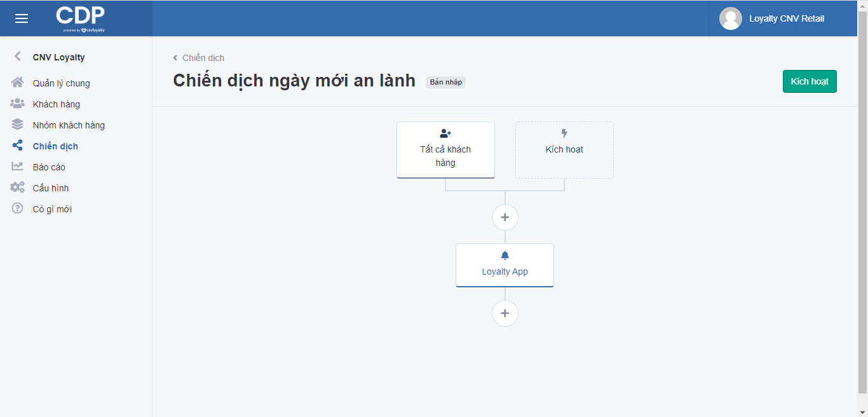Image resolution: width=868 pixels, height=417 pixels.
Task: Add step with plus below Loyalty App
Action: click(505, 313)
